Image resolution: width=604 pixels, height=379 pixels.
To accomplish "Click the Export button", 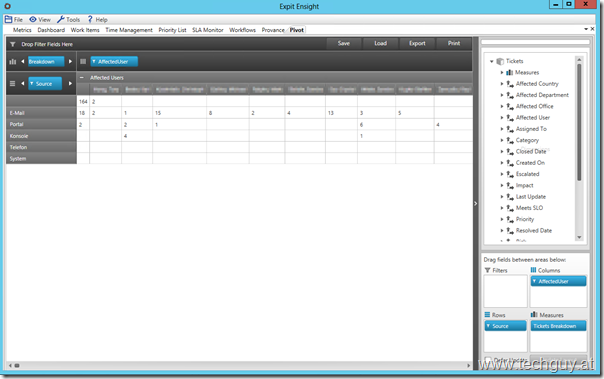I will coord(417,44).
